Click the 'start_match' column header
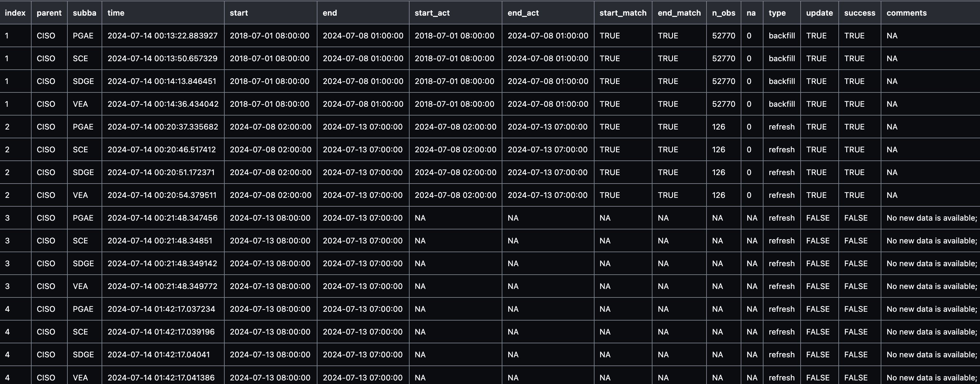The image size is (980, 384). click(623, 13)
